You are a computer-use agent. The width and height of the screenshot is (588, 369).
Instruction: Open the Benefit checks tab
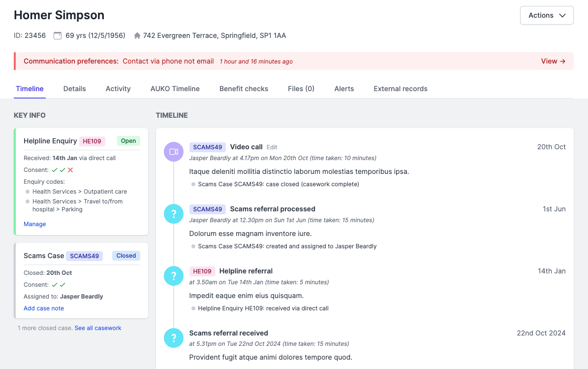click(x=244, y=89)
